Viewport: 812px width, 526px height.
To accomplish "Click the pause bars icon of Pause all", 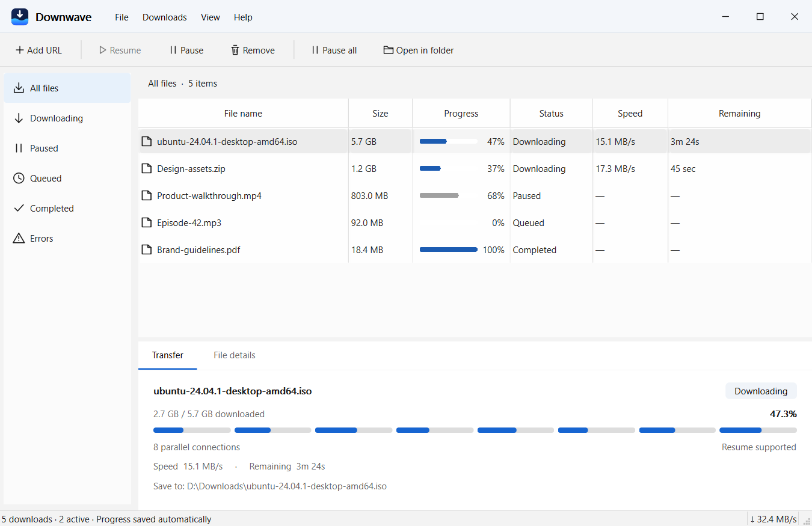I will click(x=315, y=50).
